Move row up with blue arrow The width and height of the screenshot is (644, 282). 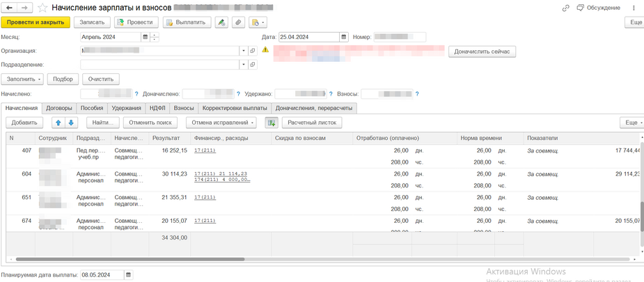point(58,123)
